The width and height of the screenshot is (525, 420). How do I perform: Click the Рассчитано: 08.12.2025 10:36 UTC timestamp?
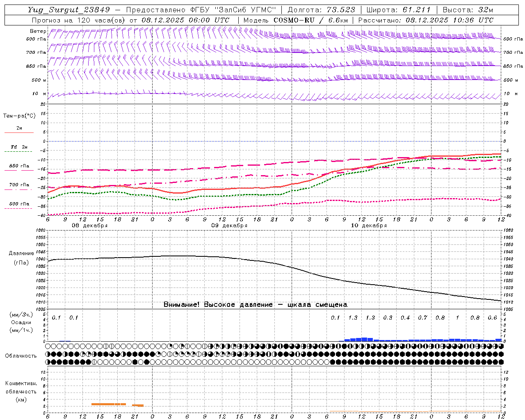pos(426,20)
